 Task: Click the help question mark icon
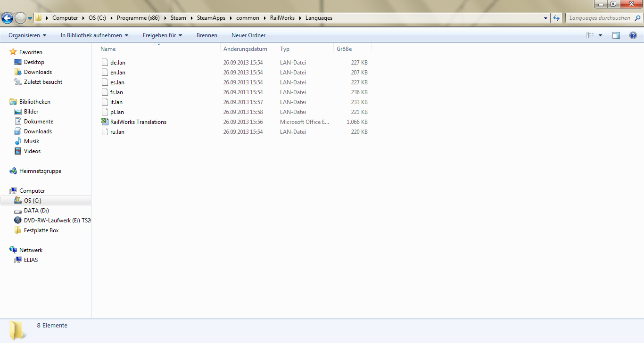click(x=633, y=35)
